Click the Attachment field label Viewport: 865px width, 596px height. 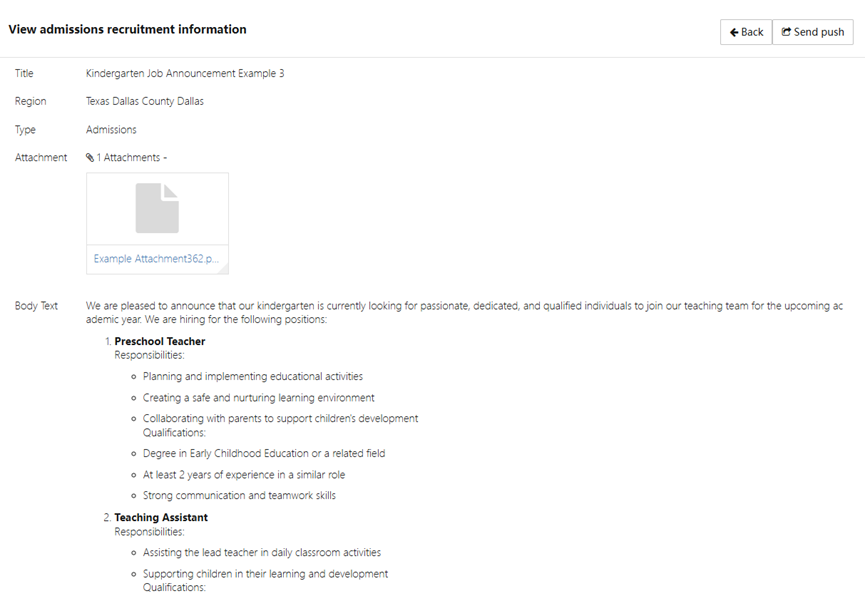(x=41, y=158)
